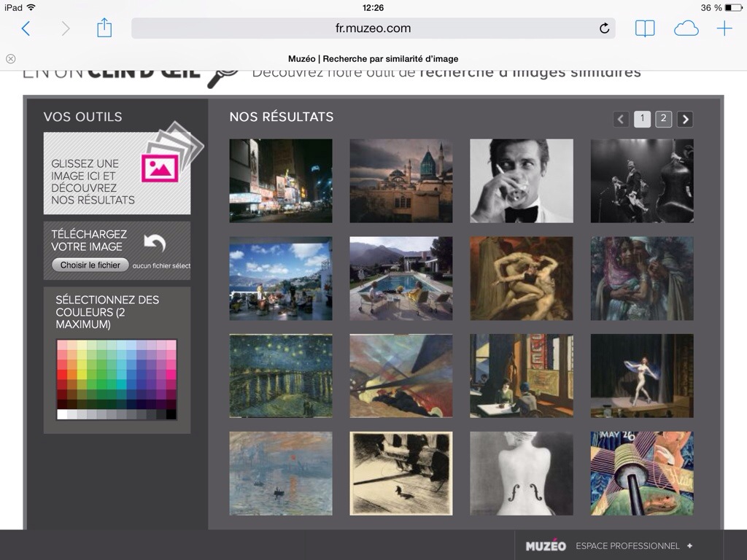Open the violin-back woman photo
The width and height of the screenshot is (747, 560).
coord(522,474)
